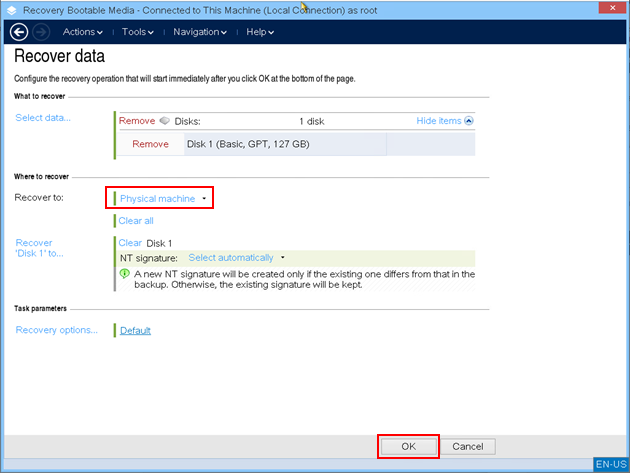This screenshot has height=473, width=630.
Task: Click the forward arrow navigation icon
Action: tap(40, 31)
